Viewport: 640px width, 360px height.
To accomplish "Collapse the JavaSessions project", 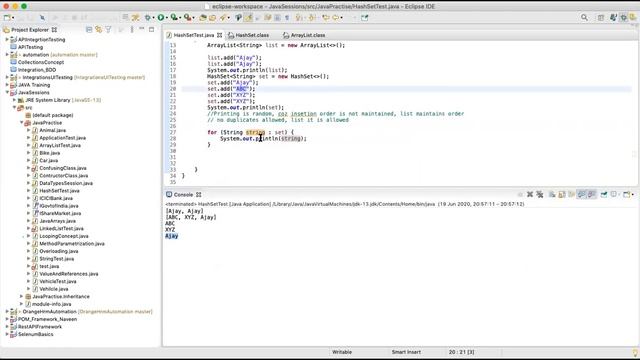I will click(7, 93).
